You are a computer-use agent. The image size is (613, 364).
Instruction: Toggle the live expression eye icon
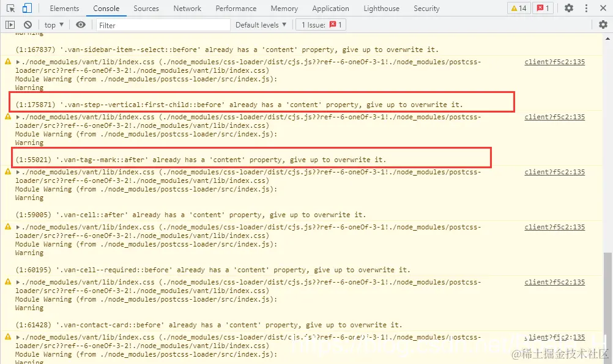81,24
